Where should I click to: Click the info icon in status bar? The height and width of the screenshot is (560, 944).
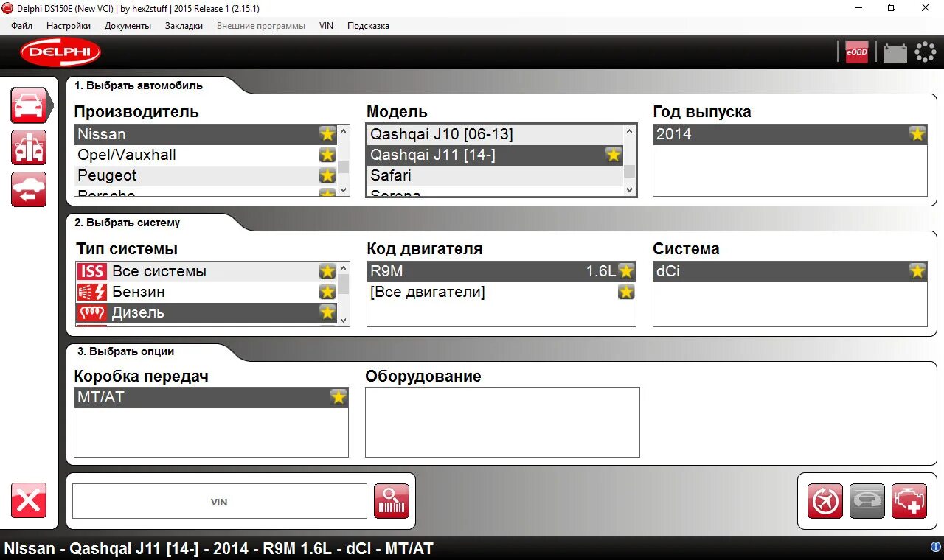[936, 547]
